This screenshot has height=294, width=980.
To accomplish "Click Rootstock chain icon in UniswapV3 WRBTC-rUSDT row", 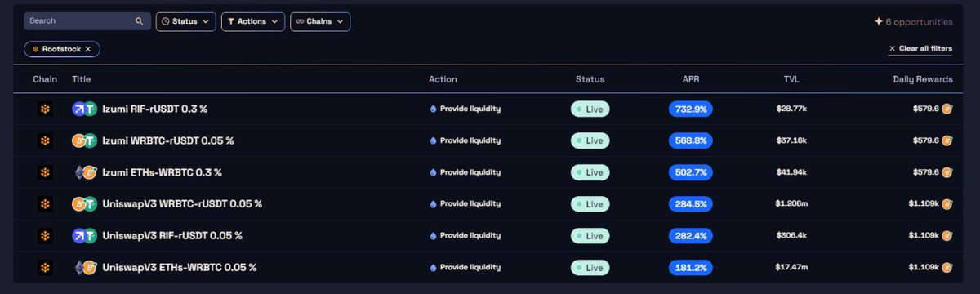I will (x=45, y=204).
